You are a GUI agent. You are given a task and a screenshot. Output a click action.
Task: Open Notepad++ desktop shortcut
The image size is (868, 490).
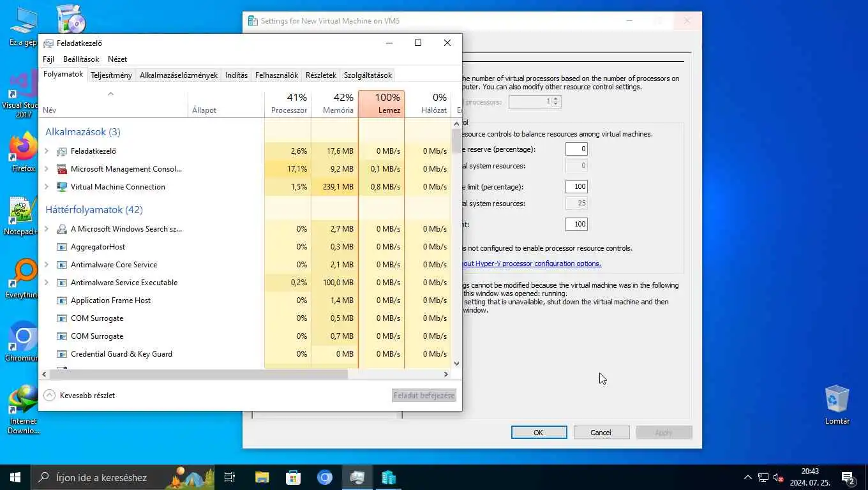20,216
